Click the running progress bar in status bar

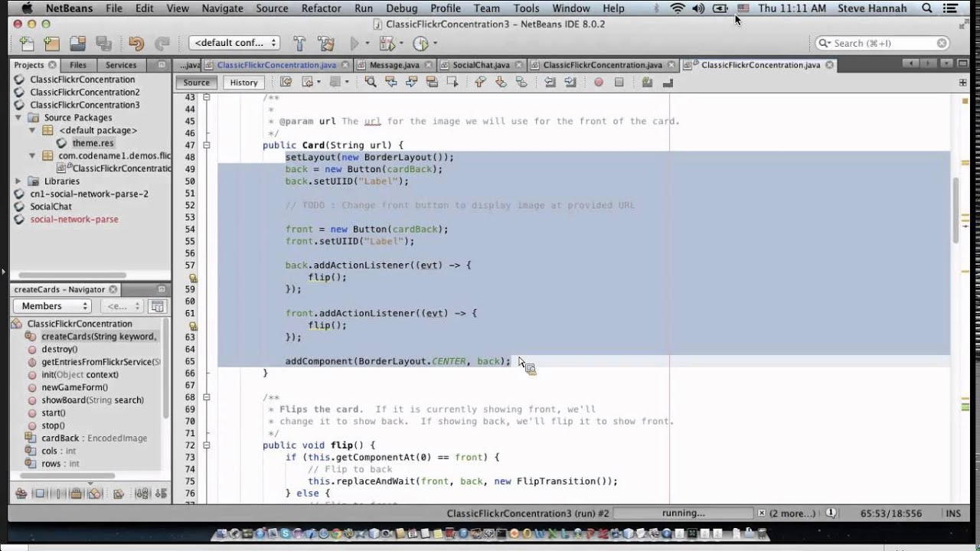pyautogui.click(x=683, y=514)
